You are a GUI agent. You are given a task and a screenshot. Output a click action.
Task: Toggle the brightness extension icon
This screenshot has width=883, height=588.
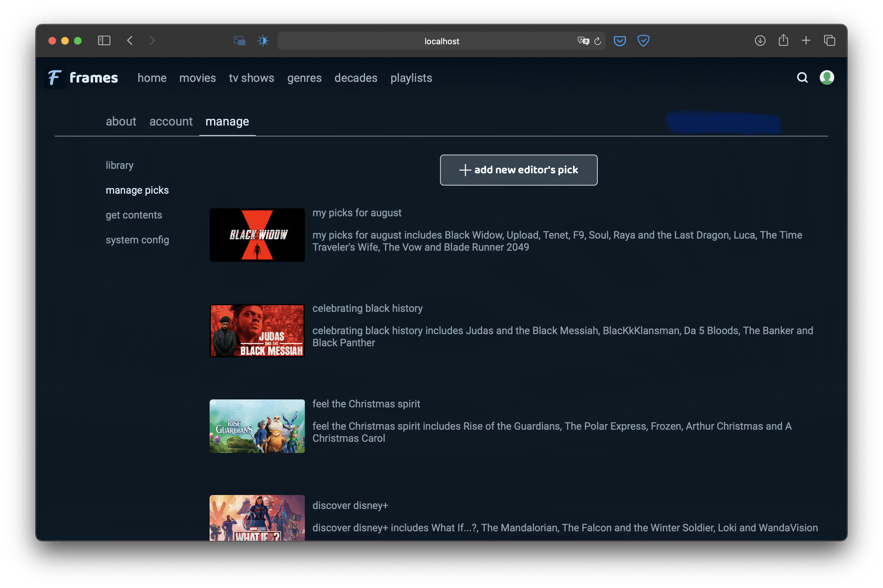(x=263, y=40)
